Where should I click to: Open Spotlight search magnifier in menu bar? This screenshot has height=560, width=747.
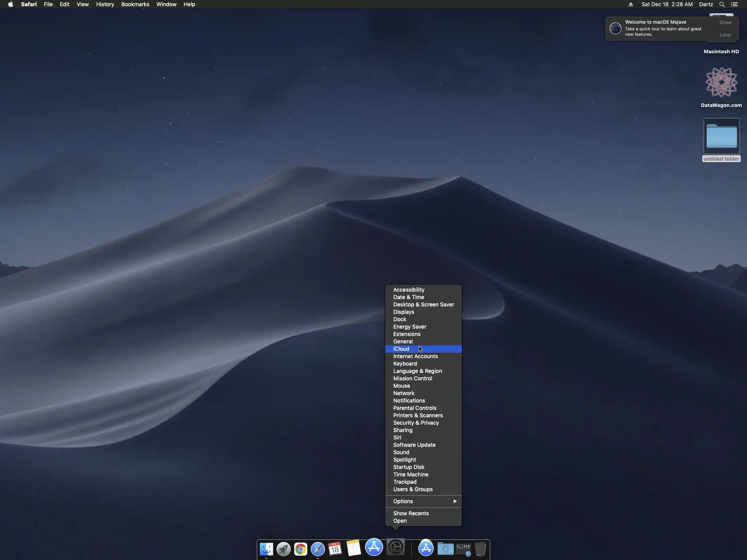point(722,4)
